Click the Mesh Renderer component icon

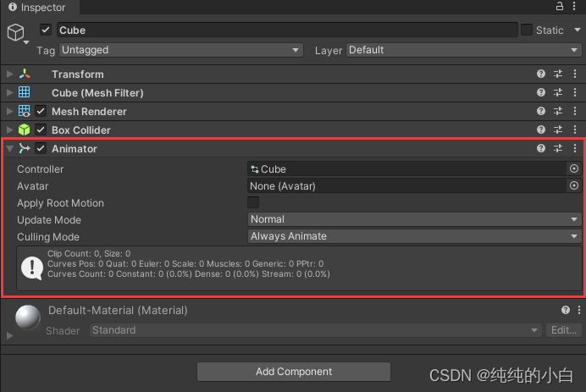[25, 111]
